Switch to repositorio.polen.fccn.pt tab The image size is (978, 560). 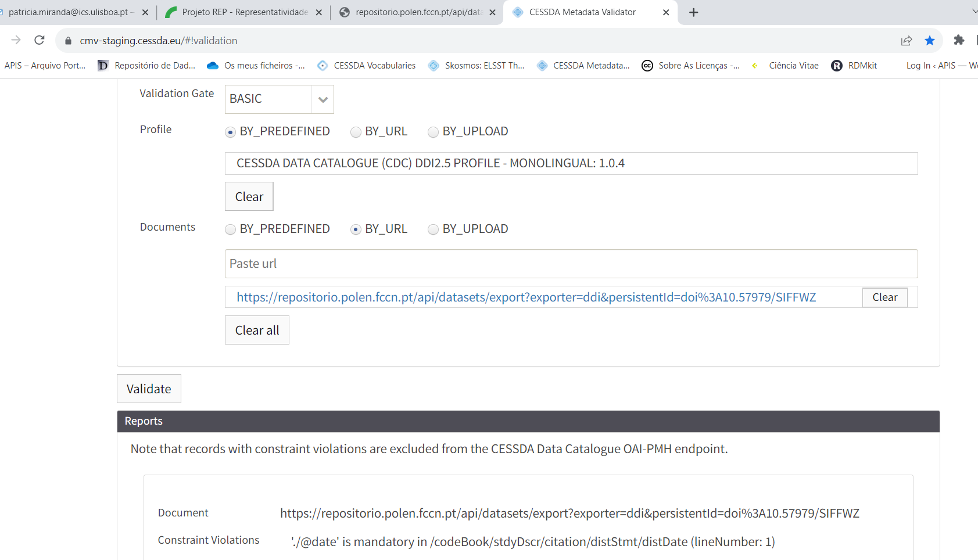[x=417, y=12]
